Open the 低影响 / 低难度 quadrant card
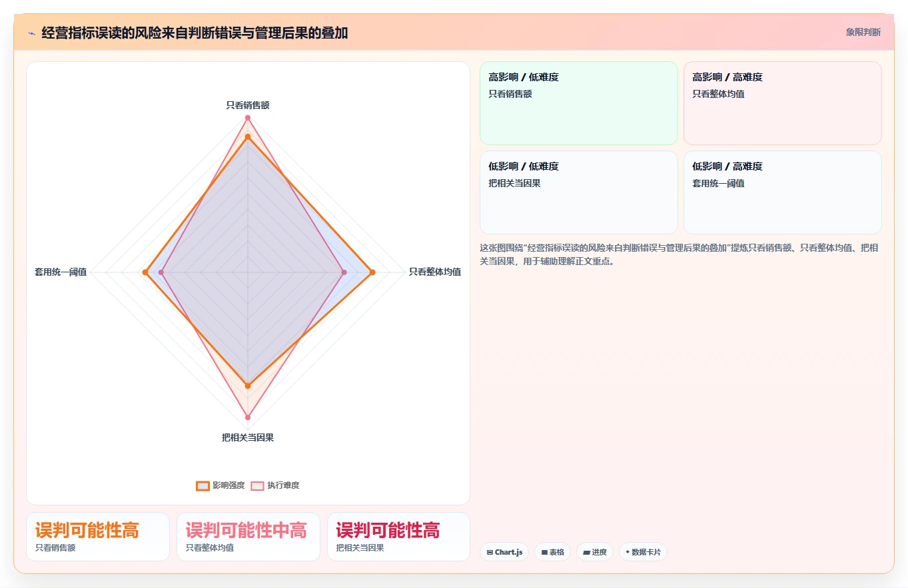 point(578,192)
